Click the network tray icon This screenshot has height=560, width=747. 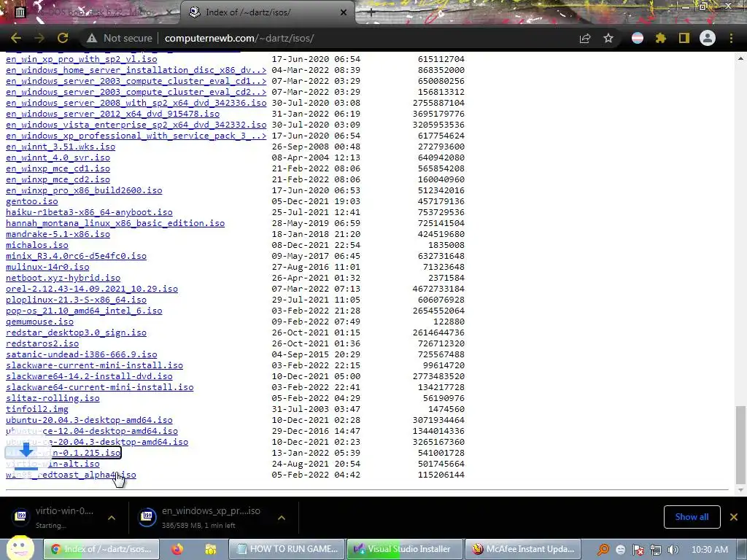click(656, 550)
